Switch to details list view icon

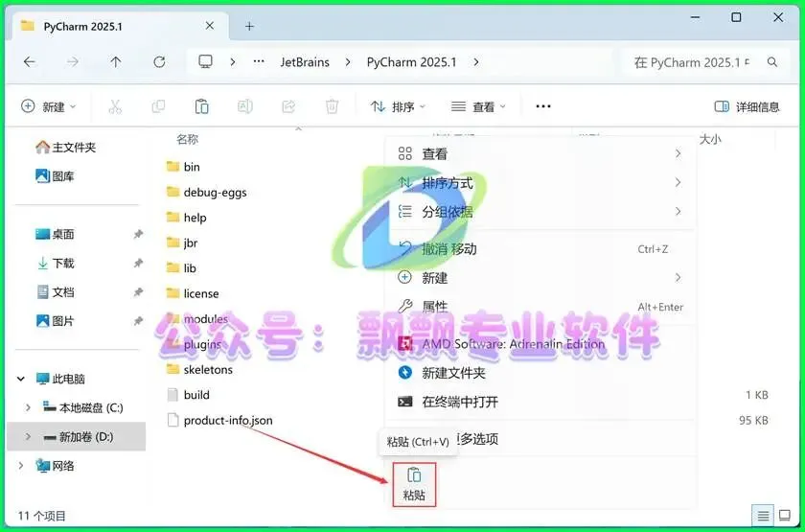tap(764, 515)
